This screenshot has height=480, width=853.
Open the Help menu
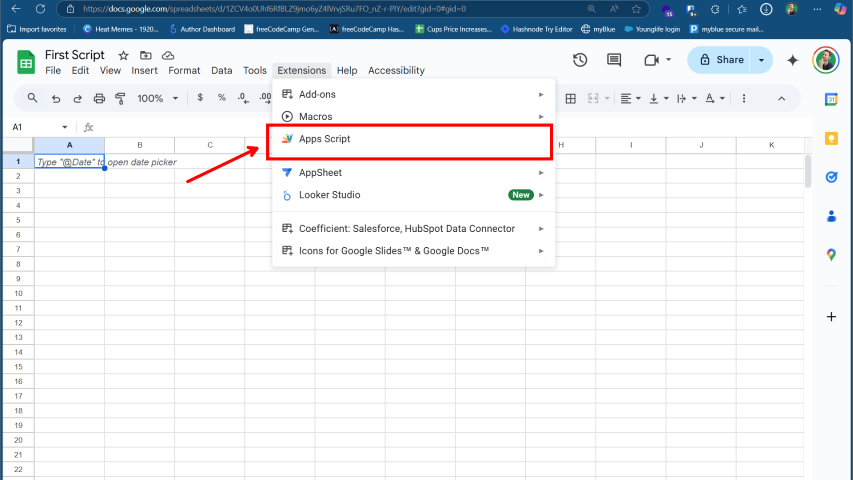(x=347, y=71)
